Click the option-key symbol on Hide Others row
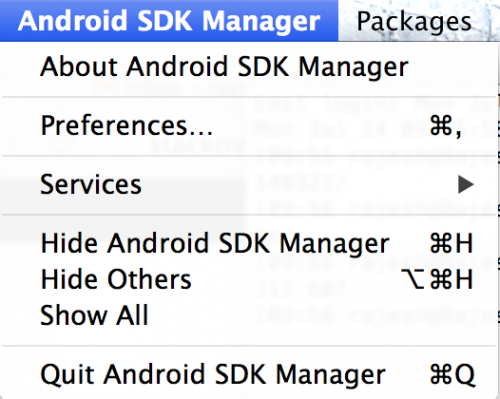Screen dimensions: 500x399 click(413, 279)
